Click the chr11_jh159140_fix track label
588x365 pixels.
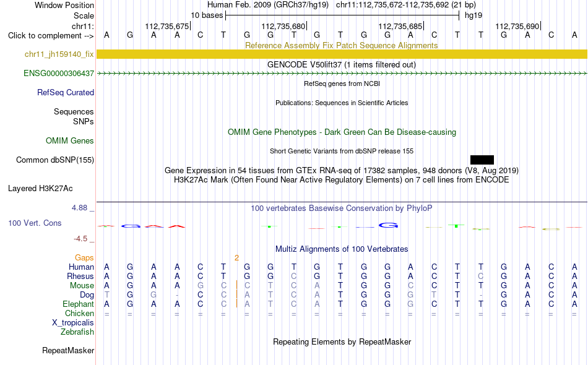[59, 54]
